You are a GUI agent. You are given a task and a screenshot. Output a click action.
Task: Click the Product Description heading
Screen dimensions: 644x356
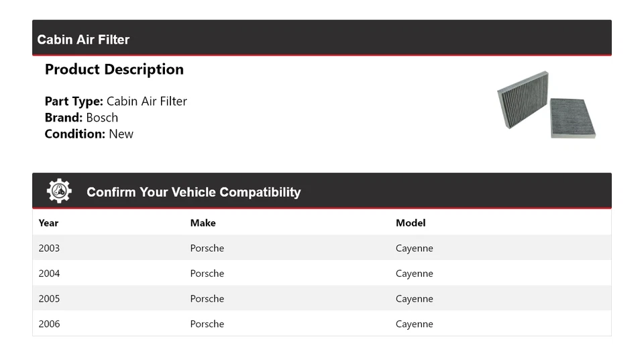pos(114,69)
